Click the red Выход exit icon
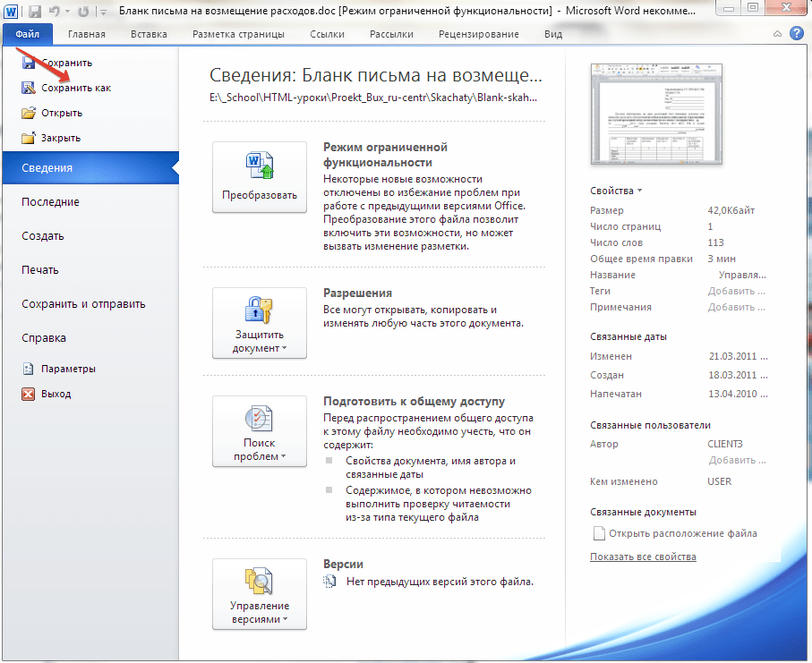 coord(29,394)
